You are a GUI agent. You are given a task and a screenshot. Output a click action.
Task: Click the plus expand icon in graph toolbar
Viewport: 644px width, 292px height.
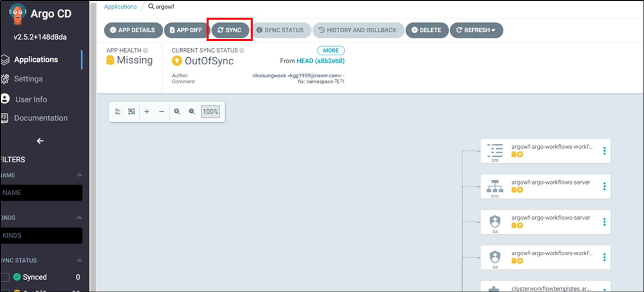click(x=147, y=111)
